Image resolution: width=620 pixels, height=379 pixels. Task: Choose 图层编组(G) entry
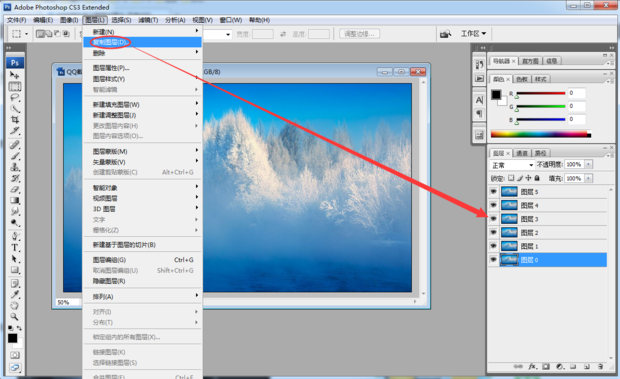point(142,260)
